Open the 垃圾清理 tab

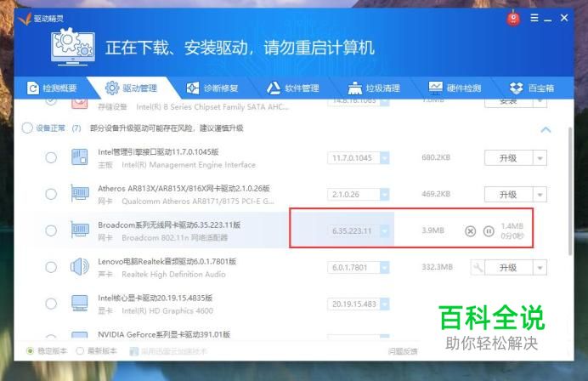[x=374, y=88]
